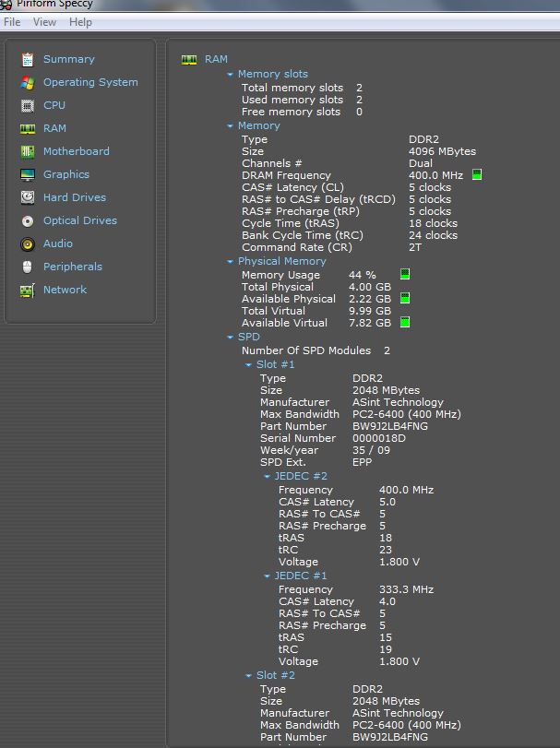
Task: Click the RAM header icon in main panel
Action: coord(189,60)
